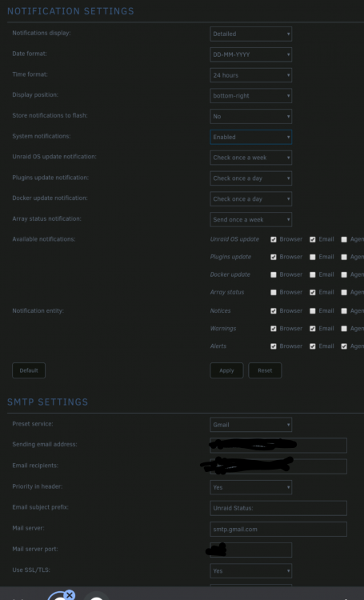364x600 pixels.
Task: Focus the Mail server port field
Action: click(x=250, y=550)
